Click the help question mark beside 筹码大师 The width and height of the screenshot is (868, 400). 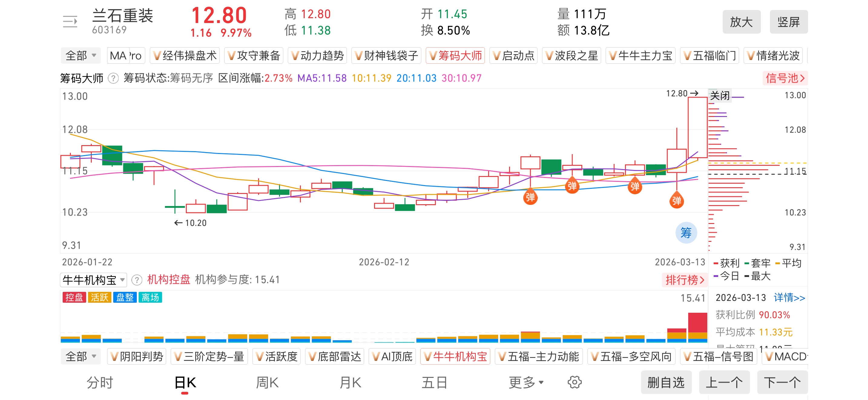[113, 78]
